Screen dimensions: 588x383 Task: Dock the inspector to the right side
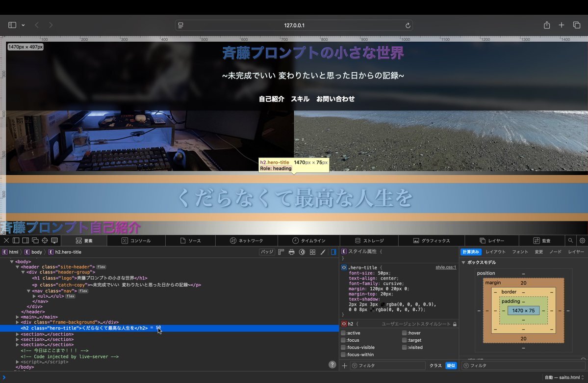click(26, 240)
